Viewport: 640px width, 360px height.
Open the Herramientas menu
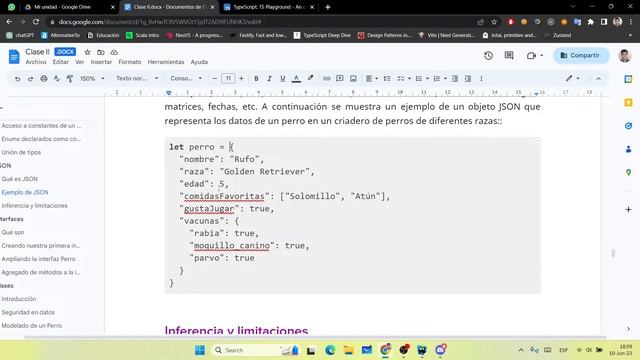(166, 62)
